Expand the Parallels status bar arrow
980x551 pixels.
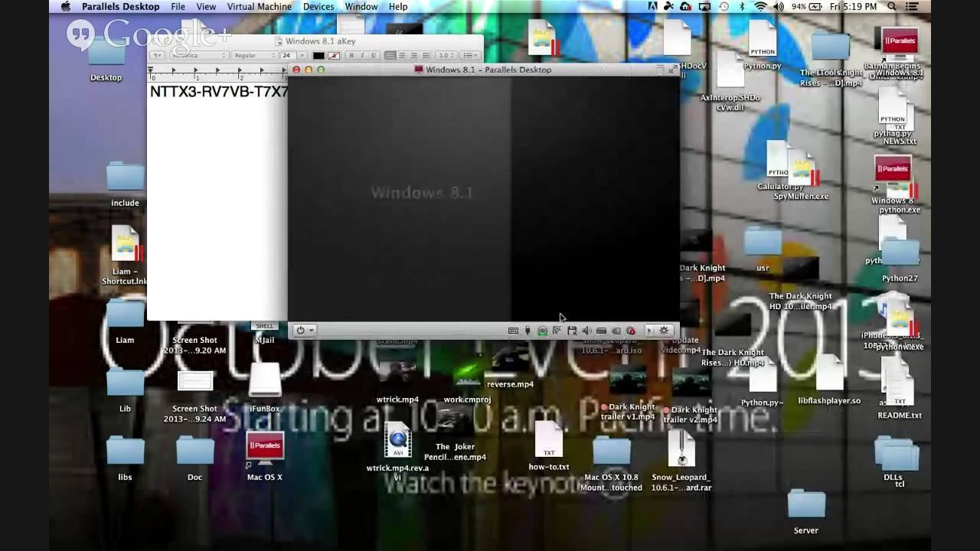tap(649, 331)
